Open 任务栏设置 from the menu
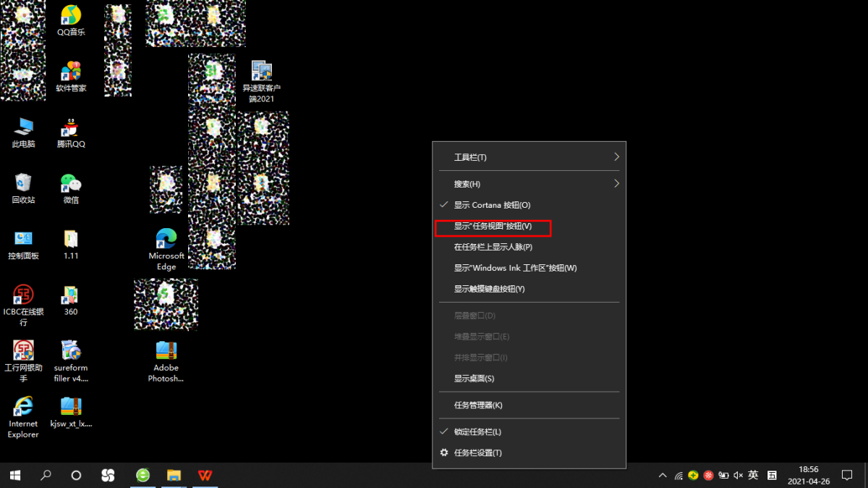 [477, 453]
